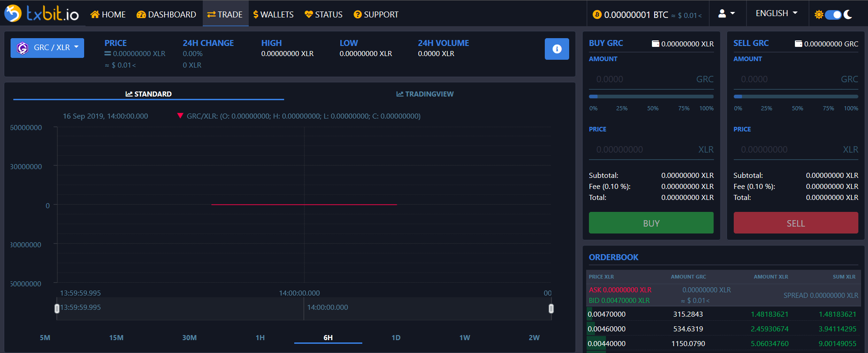Click the Bitcoin balance coin icon
868x353 pixels.
tap(597, 15)
